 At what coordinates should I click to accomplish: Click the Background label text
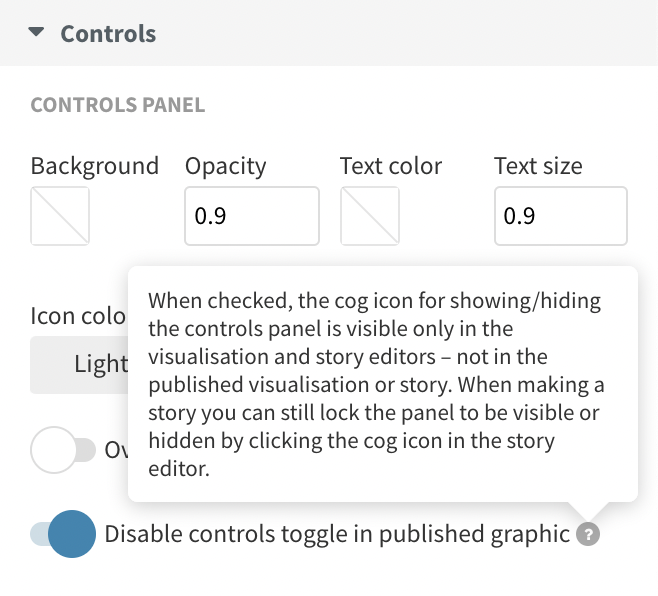95,166
